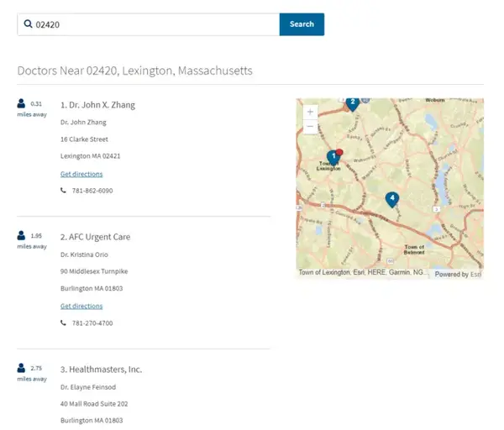504x430 pixels.
Task: Click the Doctors Near 02420 heading
Action: tap(134, 71)
